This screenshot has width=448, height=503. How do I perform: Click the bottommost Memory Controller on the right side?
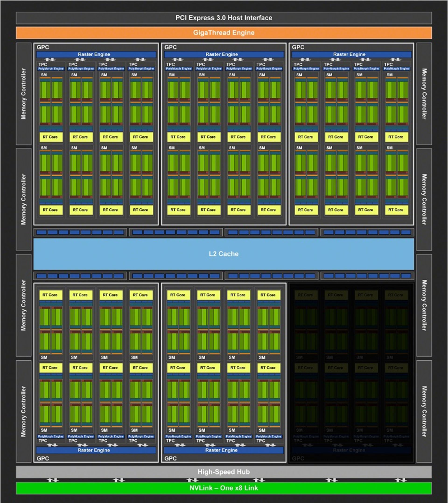pos(424,412)
